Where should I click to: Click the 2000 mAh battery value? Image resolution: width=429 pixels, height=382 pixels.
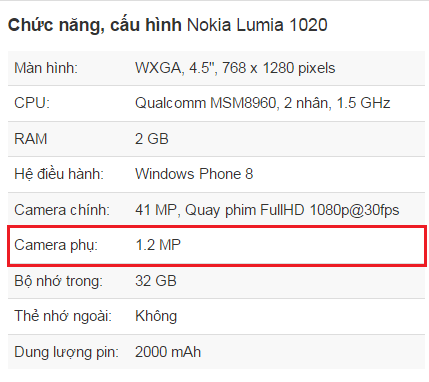point(168,352)
